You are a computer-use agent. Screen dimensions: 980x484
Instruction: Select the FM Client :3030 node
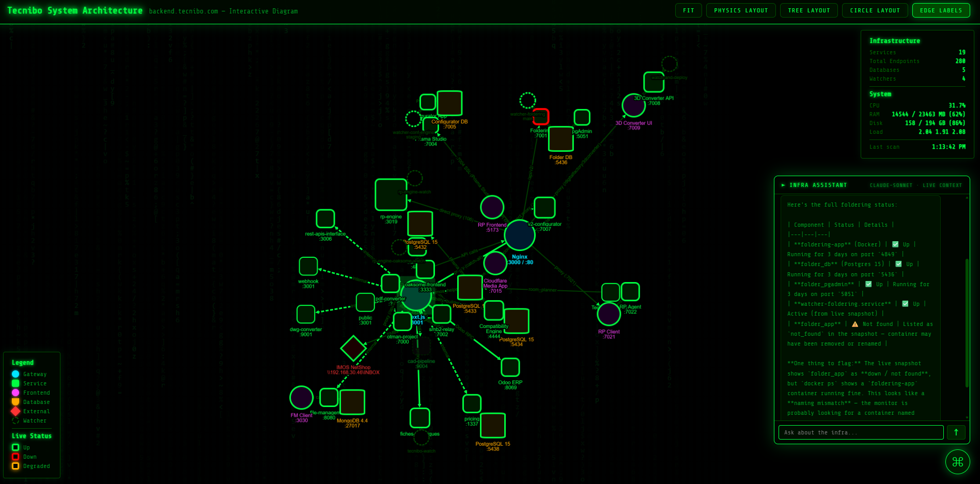(x=301, y=398)
